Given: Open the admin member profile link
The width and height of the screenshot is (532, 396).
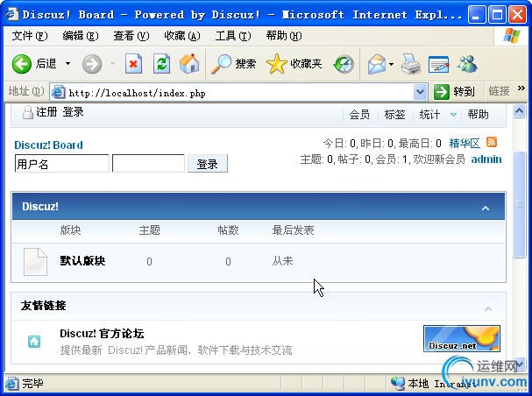Looking at the screenshot, I should pos(486,159).
